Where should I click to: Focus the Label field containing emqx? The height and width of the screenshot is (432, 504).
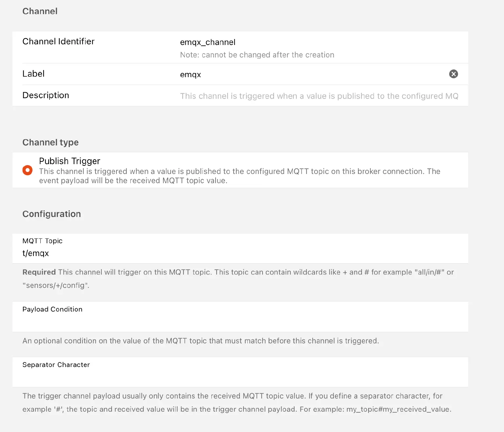pyautogui.click(x=295, y=75)
